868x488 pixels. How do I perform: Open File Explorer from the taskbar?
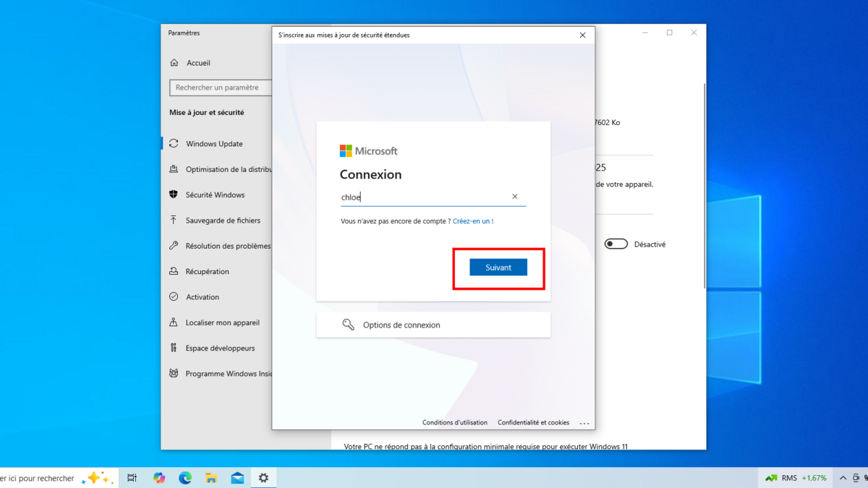click(x=211, y=478)
